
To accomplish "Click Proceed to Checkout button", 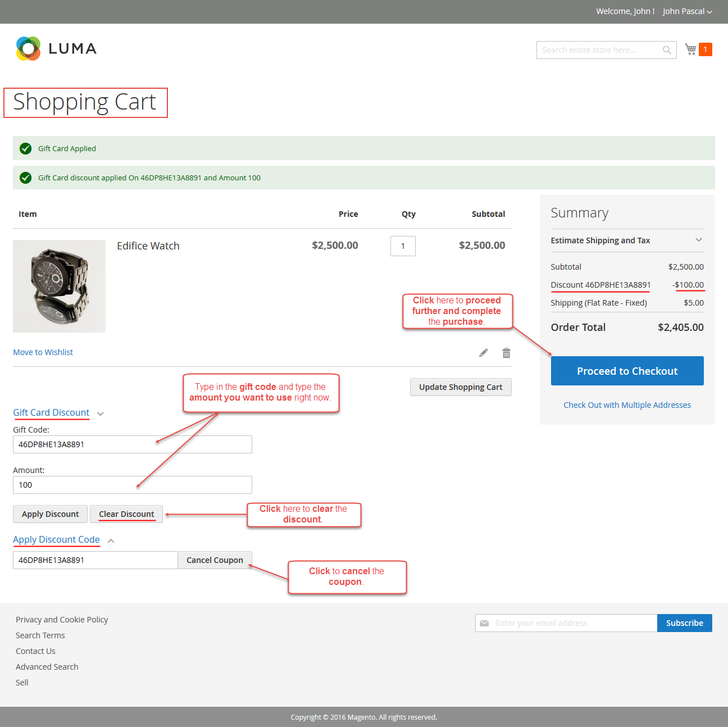I will tap(627, 371).
